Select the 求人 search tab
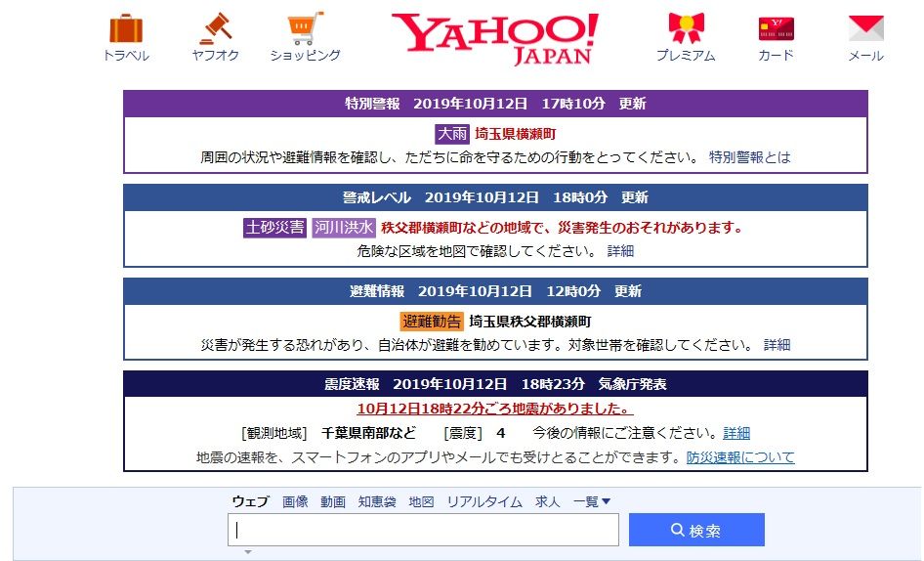924x561 pixels. (x=547, y=502)
